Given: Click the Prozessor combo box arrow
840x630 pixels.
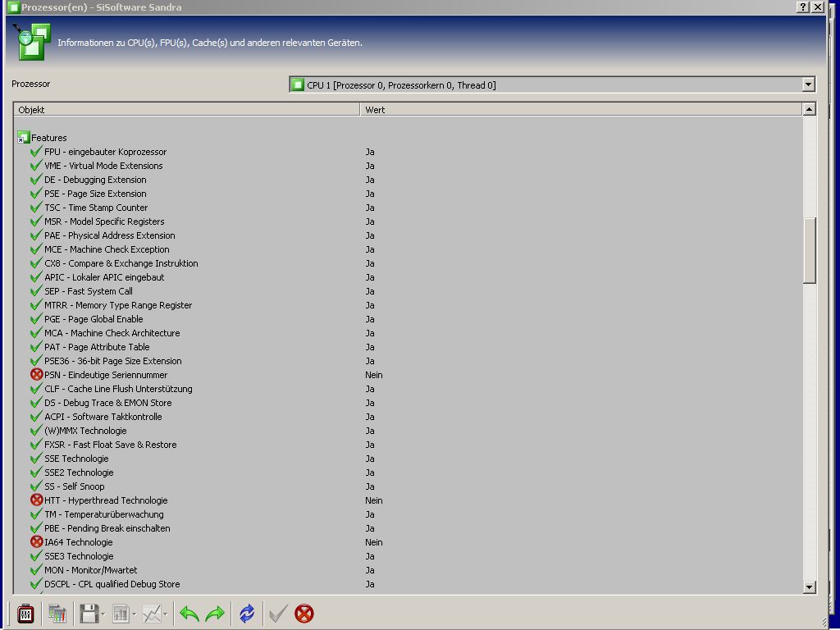Looking at the screenshot, I should pyautogui.click(x=808, y=84).
